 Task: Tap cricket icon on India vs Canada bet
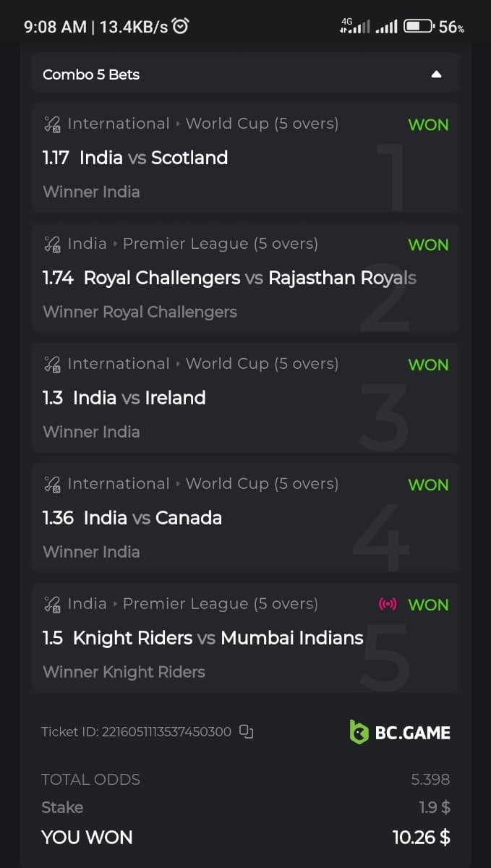point(52,485)
